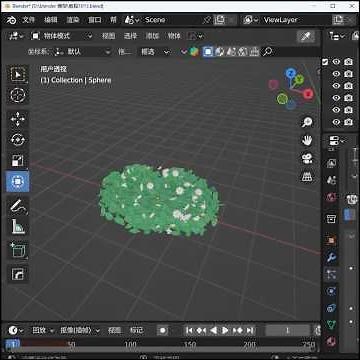This screenshot has width=360, height=360.
Task: Click the new scene icon after Scene name
Action: coord(220,20)
